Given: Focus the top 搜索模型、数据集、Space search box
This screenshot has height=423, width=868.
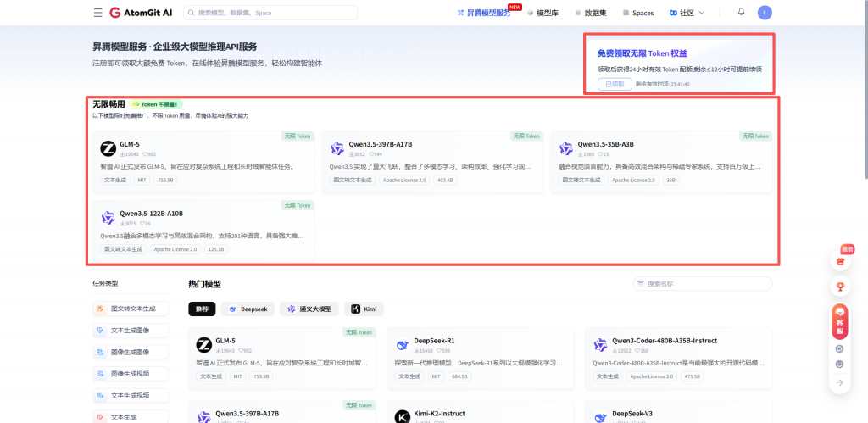Looking at the screenshot, I should (x=270, y=13).
